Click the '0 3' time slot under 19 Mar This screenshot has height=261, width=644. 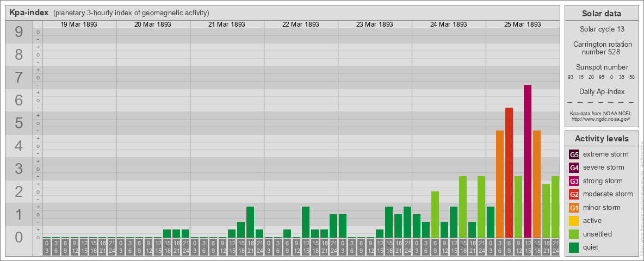[x=47, y=247]
